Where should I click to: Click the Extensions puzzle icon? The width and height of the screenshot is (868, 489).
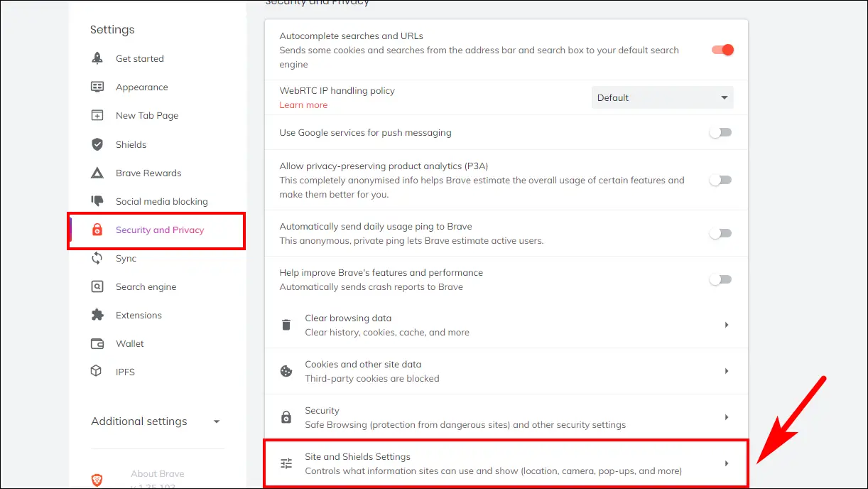pyautogui.click(x=97, y=315)
